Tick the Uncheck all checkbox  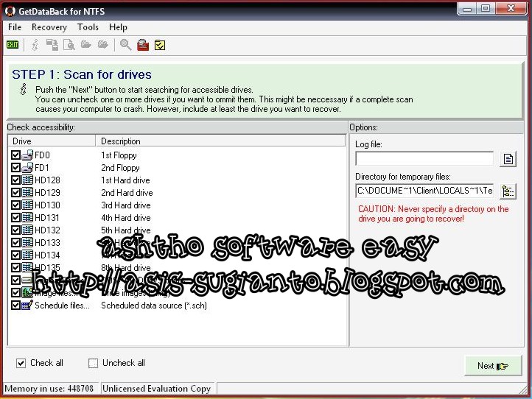point(93,363)
